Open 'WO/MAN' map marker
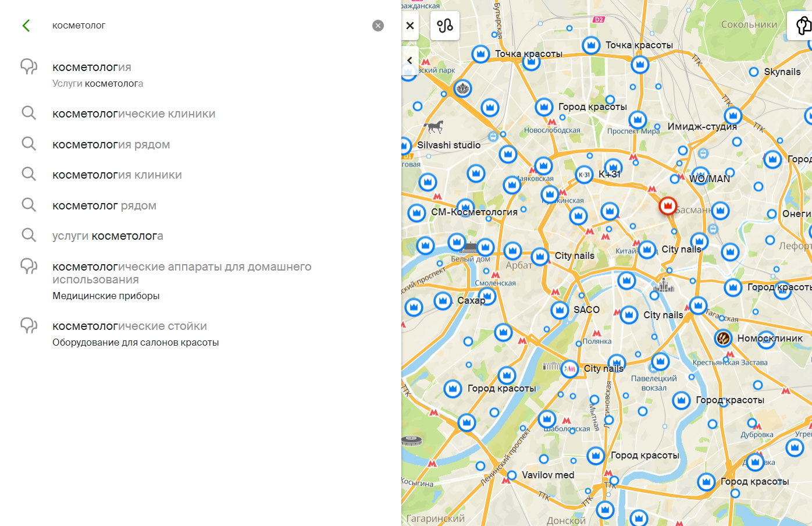This screenshot has width=812, height=526. point(675,179)
